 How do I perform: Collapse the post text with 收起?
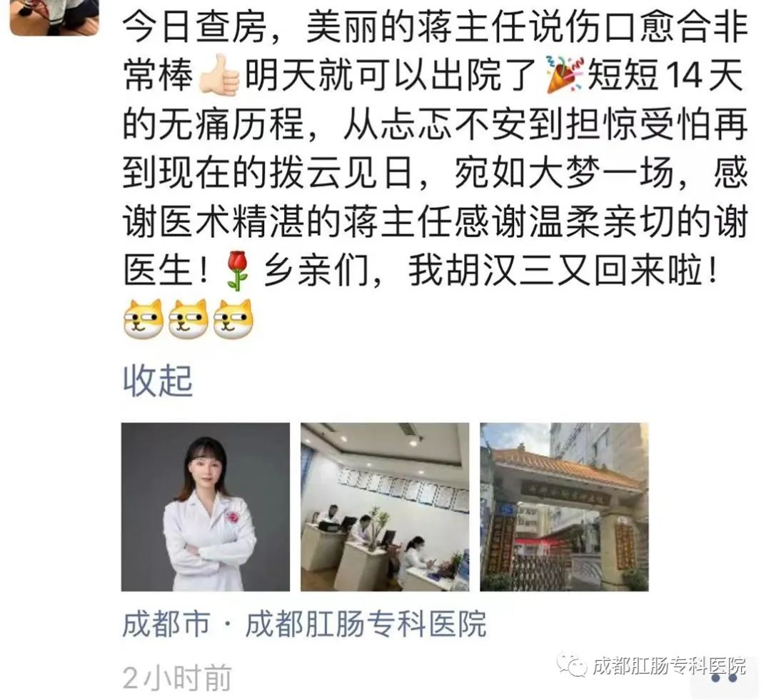pos(157,381)
